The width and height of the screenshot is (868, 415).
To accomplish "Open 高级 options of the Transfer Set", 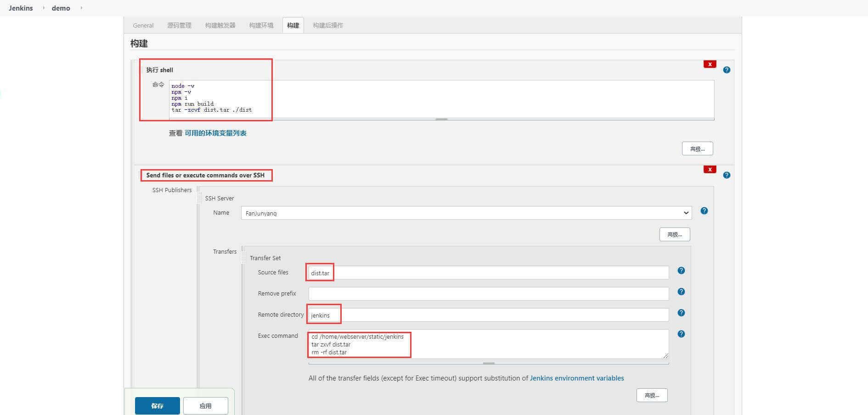I will pyautogui.click(x=652, y=395).
